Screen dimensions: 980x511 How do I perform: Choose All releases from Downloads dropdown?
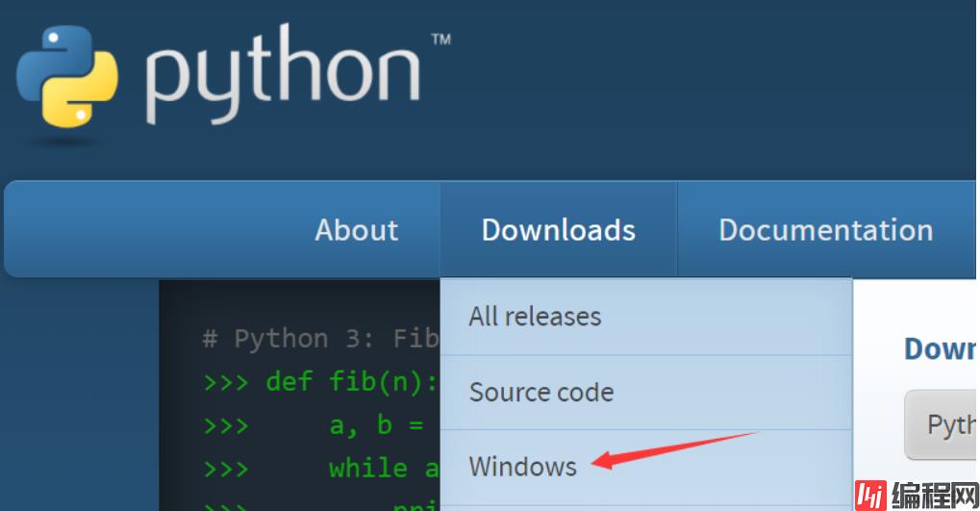click(535, 317)
